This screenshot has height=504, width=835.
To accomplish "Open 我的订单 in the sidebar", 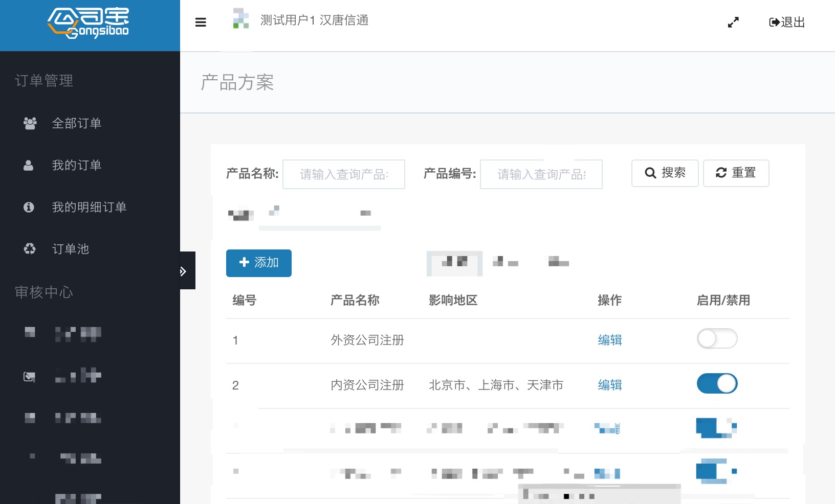I will coord(77,165).
